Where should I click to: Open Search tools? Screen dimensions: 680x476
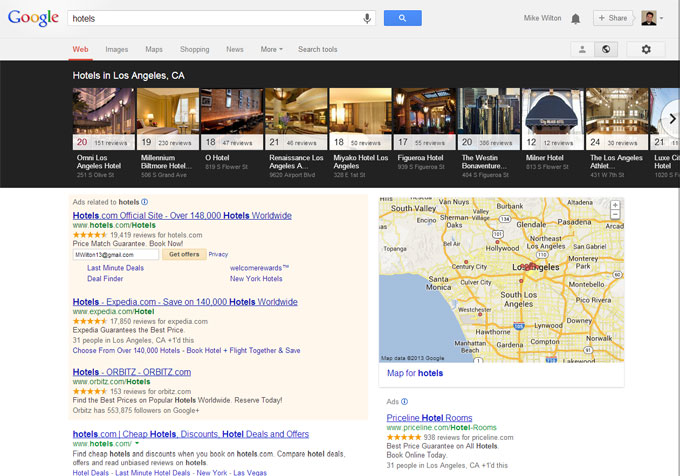click(317, 49)
